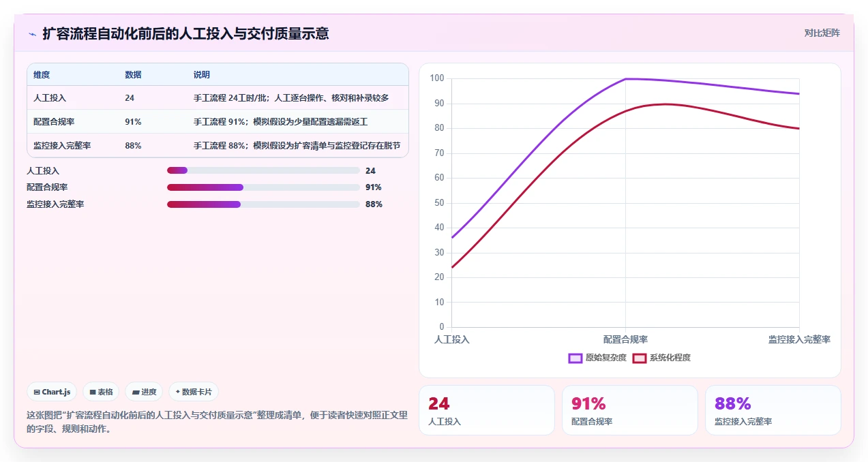Click the page title 扩容流程自动化前后的人工投入与交付质量示意

click(185, 33)
